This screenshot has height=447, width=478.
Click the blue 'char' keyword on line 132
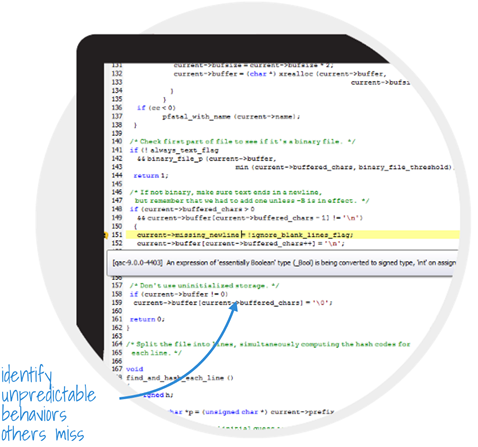coord(258,74)
